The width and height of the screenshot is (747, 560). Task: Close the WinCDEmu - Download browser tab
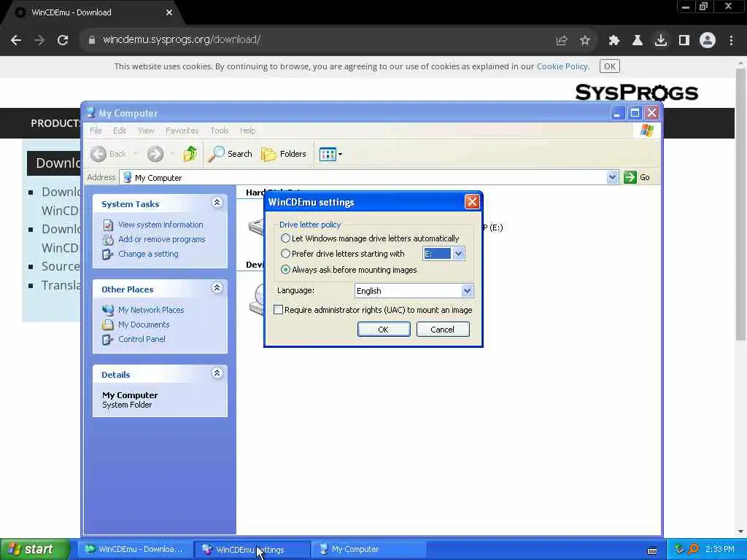coord(169,12)
